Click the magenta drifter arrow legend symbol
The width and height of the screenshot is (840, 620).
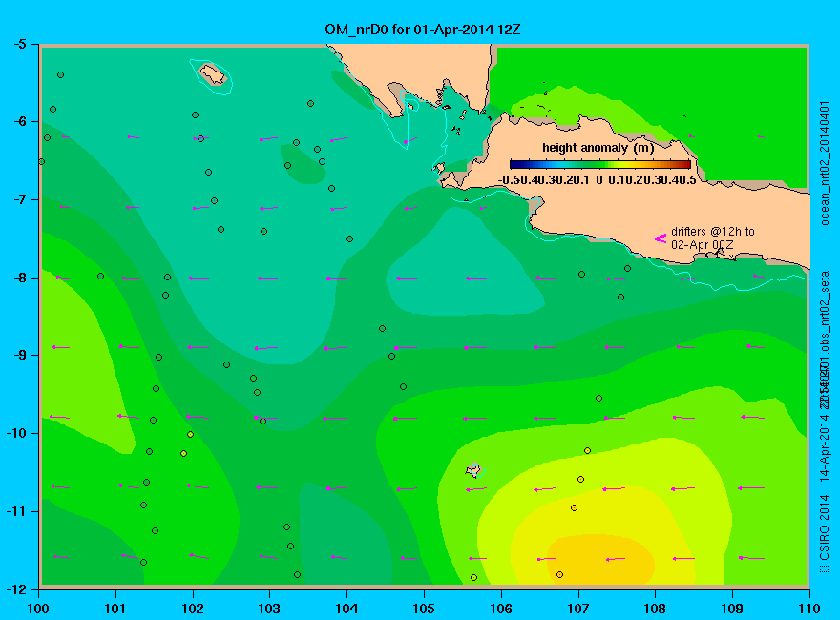[660, 238]
